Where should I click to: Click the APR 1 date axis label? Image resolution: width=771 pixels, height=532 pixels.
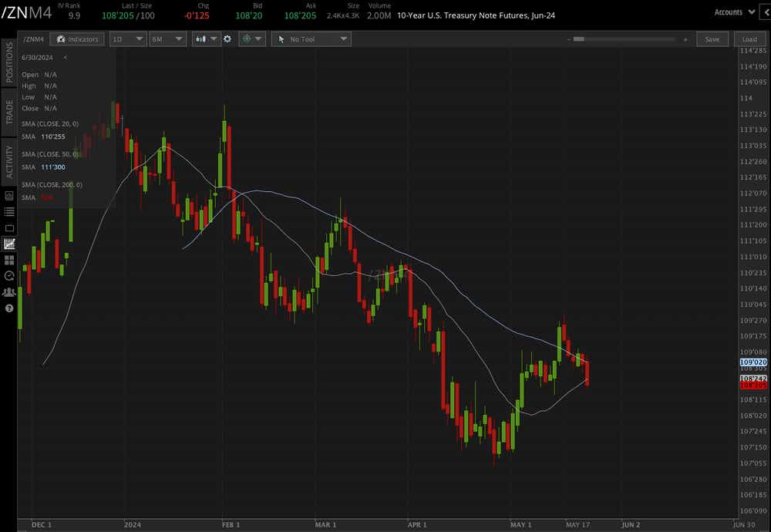[416, 524]
